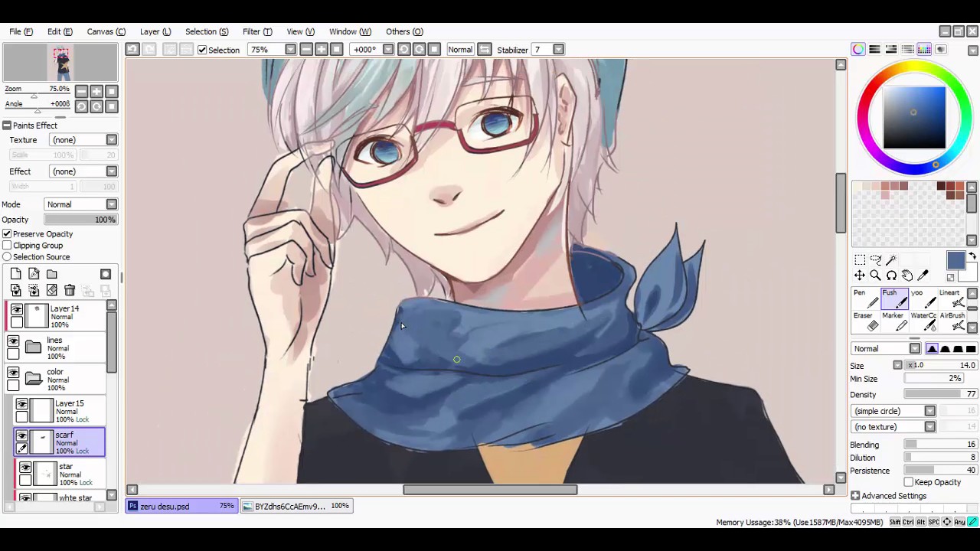Viewport: 980px width, 551px height.
Task: Enable the Selection Source checkbox
Action: point(7,256)
